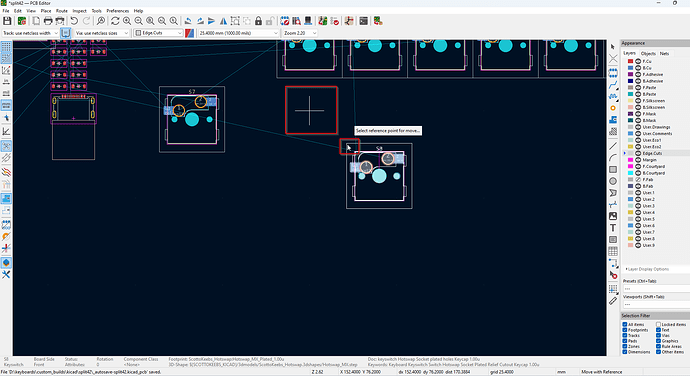Enable the Locked items selection filter
690x376 pixels.
coord(658,324)
